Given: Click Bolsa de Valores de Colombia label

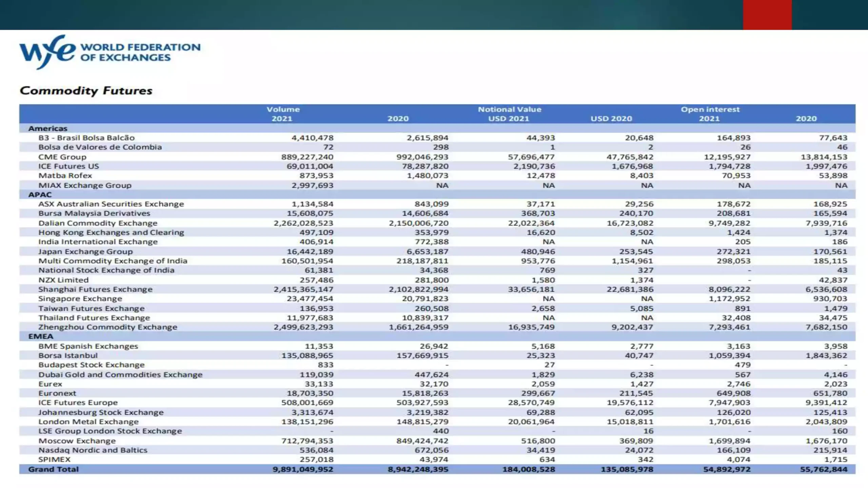Looking at the screenshot, I should pos(100,147).
